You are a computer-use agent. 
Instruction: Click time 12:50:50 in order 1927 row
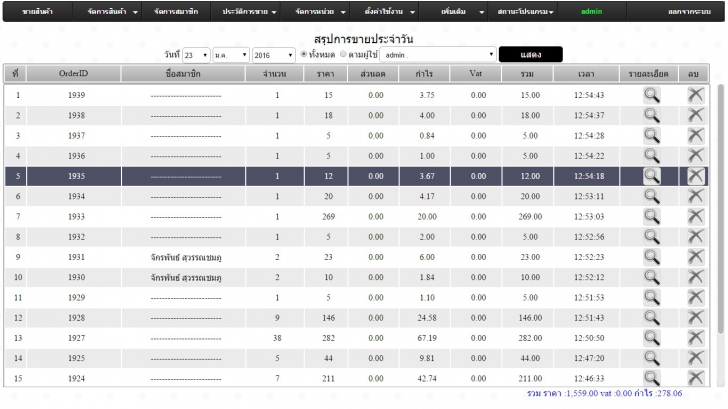point(589,338)
